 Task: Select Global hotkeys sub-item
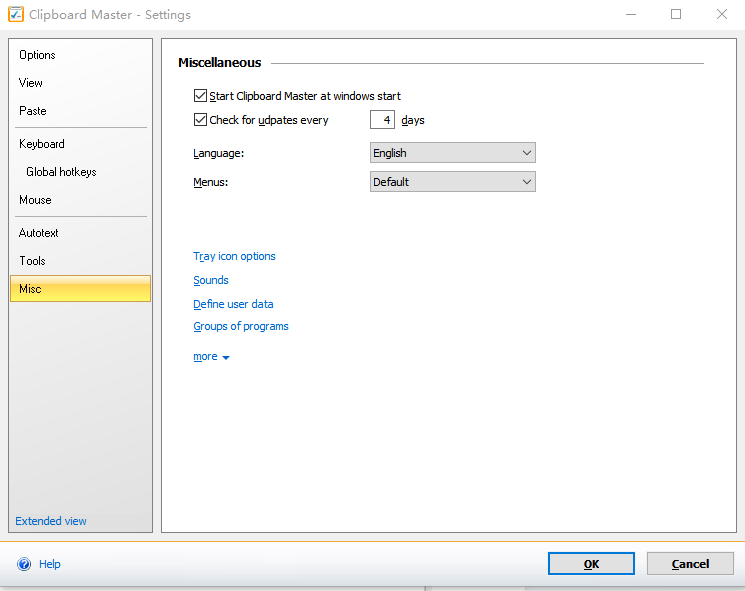(x=61, y=172)
